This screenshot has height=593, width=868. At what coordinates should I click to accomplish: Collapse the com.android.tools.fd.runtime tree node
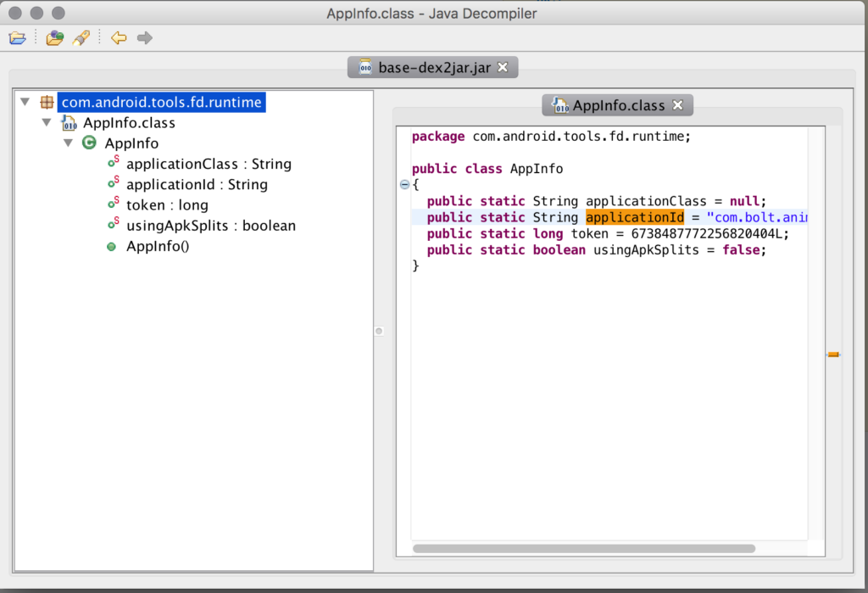pyautogui.click(x=25, y=101)
